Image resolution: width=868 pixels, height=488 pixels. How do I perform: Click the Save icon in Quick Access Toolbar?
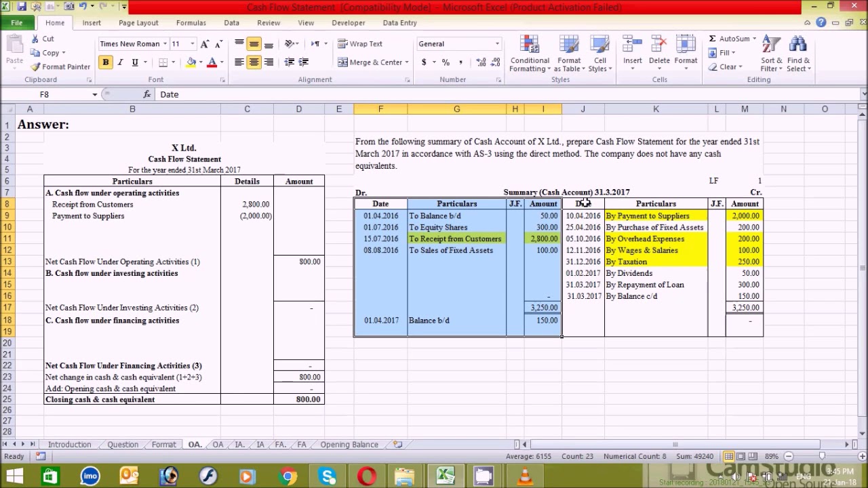pyautogui.click(x=22, y=7)
